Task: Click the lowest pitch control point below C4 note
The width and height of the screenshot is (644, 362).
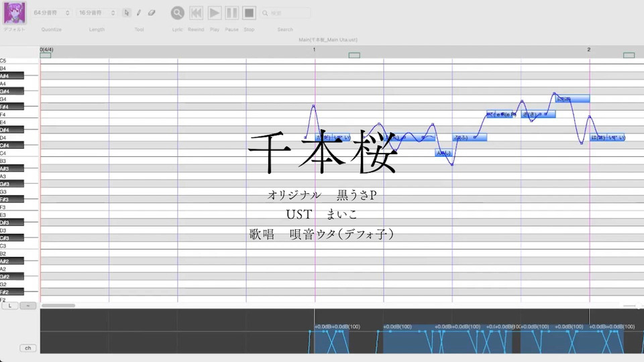Action: pyautogui.click(x=452, y=165)
